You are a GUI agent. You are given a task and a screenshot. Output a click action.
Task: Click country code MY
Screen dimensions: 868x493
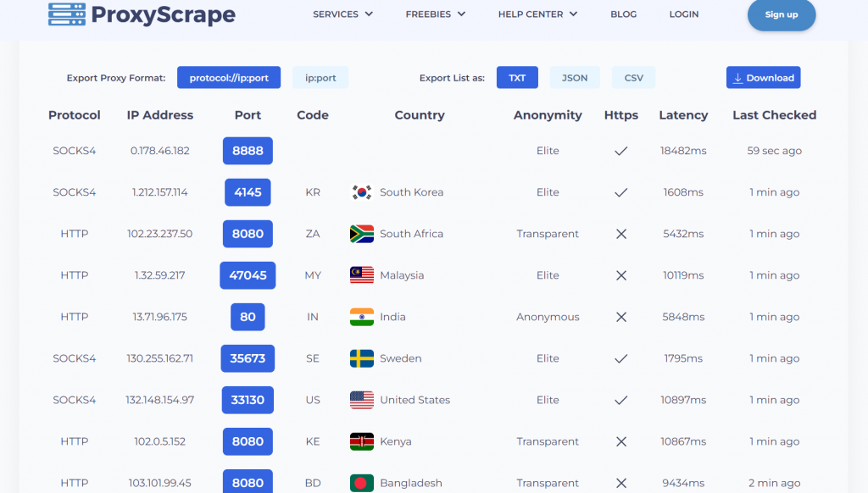click(x=313, y=275)
